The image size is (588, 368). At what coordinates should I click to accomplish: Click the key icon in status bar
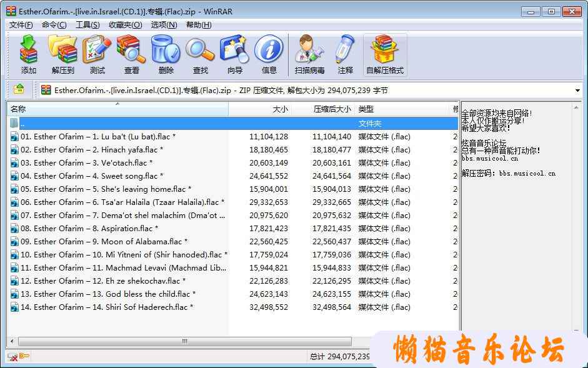[24, 356]
